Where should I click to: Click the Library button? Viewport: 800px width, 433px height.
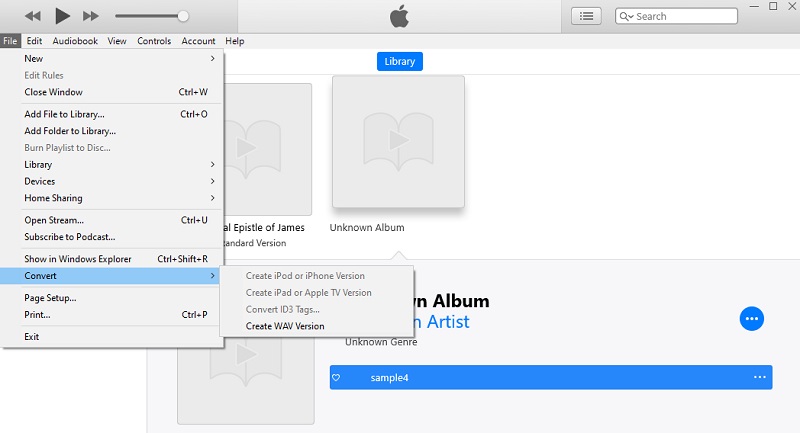[x=400, y=61]
